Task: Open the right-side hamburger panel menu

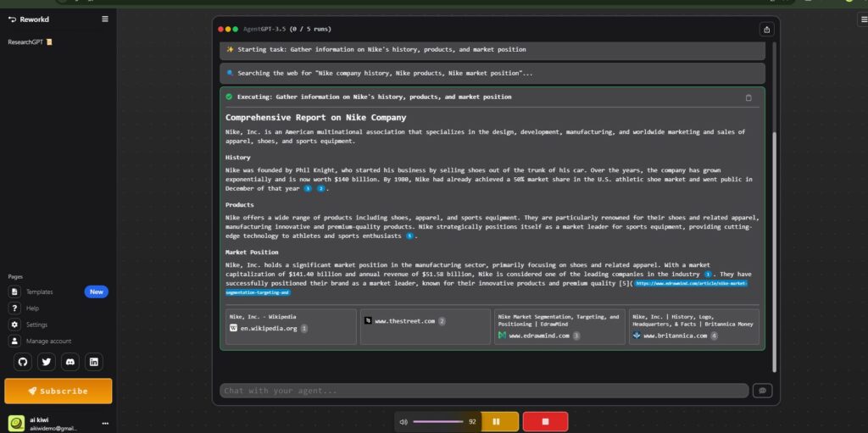Action: coord(863,19)
